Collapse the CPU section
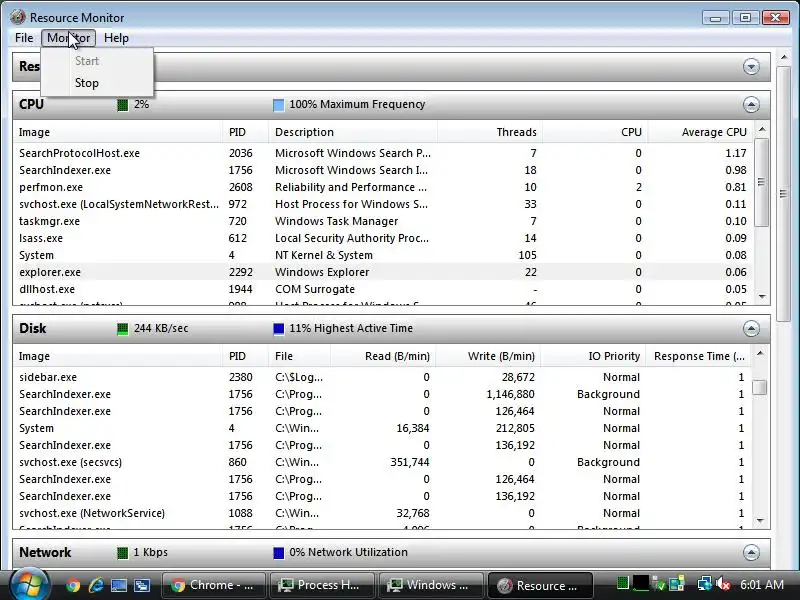The image size is (800, 600). pos(751,105)
